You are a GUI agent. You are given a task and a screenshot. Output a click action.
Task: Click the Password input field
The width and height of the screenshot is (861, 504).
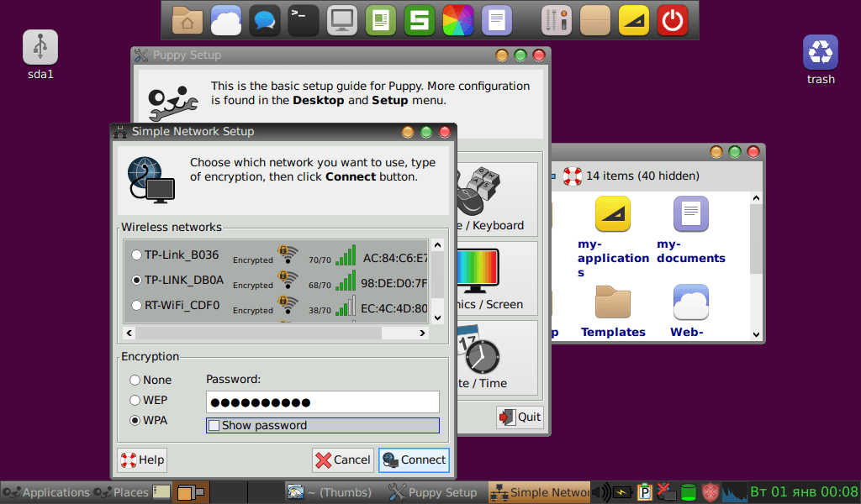(323, 402)
